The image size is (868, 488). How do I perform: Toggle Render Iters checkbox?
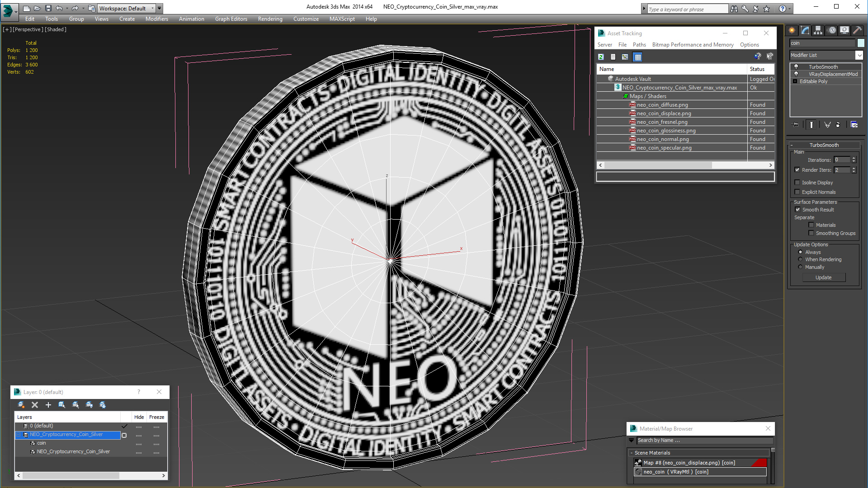(797, 170)
